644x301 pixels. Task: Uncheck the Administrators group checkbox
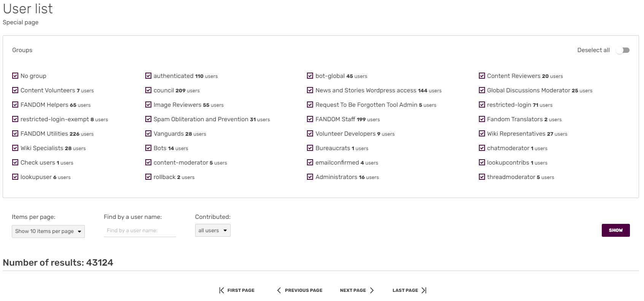pos(310,177)
